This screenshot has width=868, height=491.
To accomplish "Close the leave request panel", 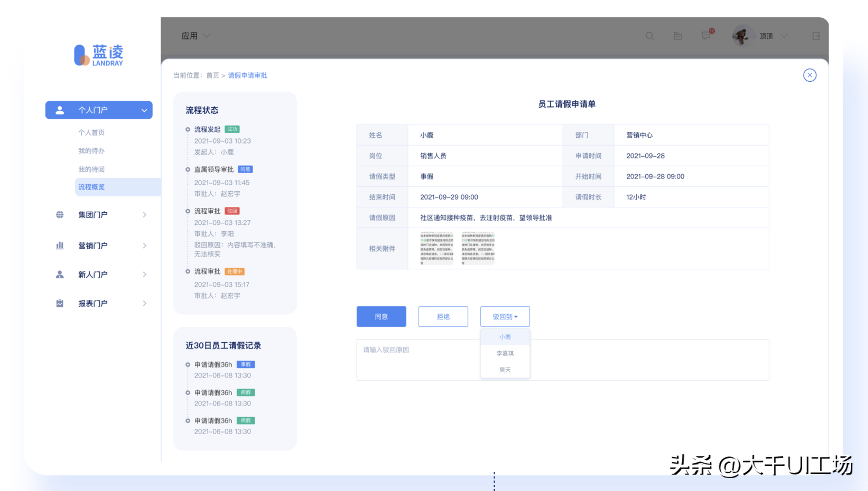I will click(810, 75).
